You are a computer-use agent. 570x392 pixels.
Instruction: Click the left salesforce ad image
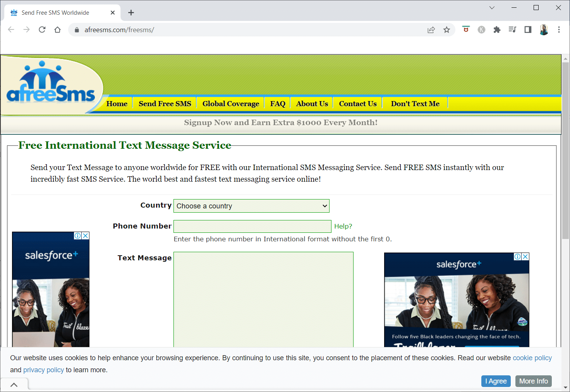click(51, 289)
